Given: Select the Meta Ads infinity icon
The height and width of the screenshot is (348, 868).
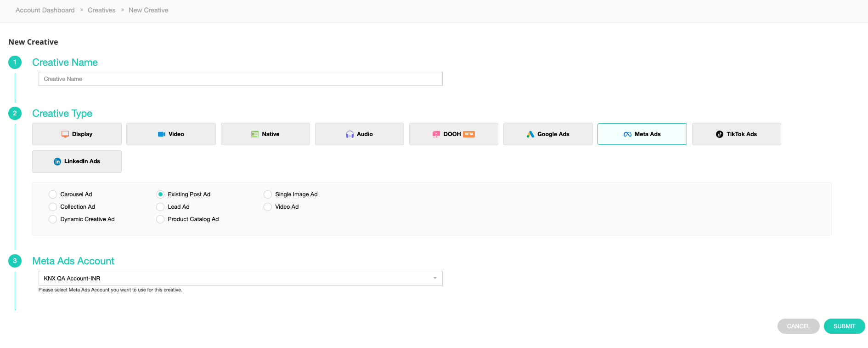Looking at the screenshot, I should click(x=627, y=134).
